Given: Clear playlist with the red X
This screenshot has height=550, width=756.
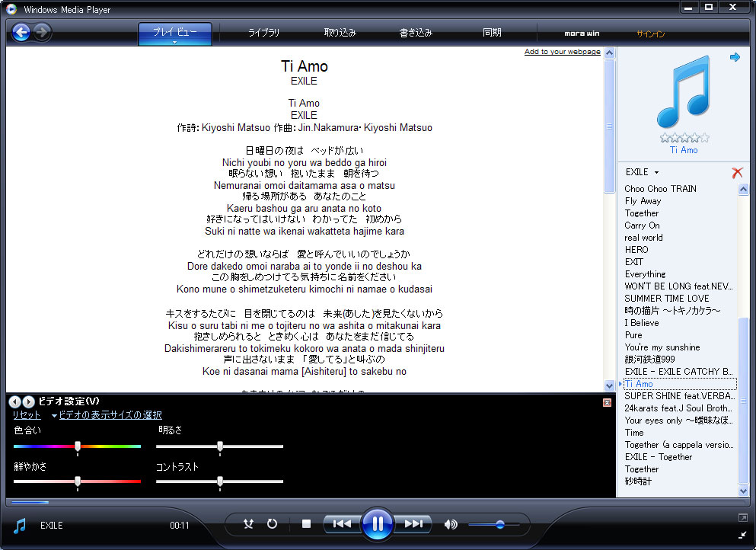Looking at the screenshot, I should pos(737,173).
